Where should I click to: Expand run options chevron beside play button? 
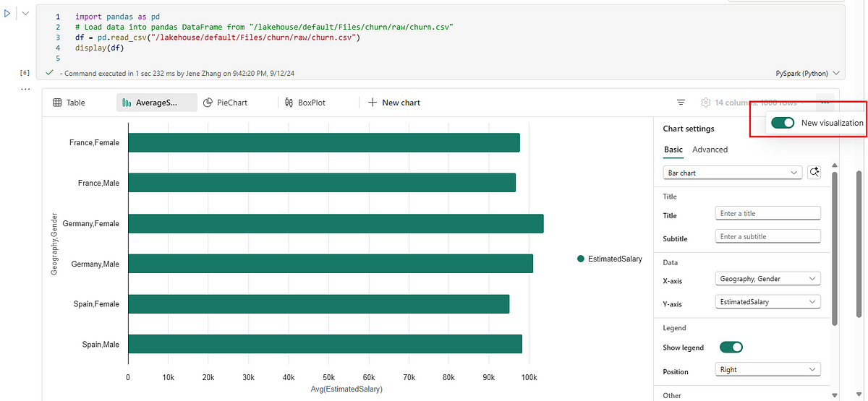coord(25,14)
